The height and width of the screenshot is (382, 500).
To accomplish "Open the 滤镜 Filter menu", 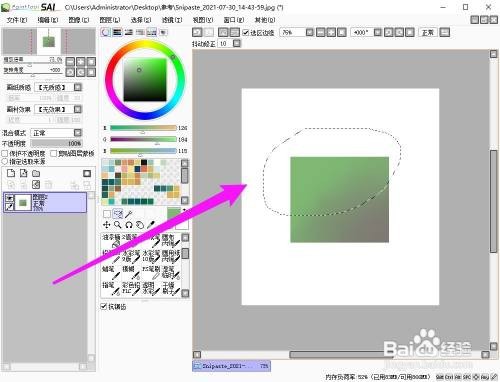I will coord(172,20).
